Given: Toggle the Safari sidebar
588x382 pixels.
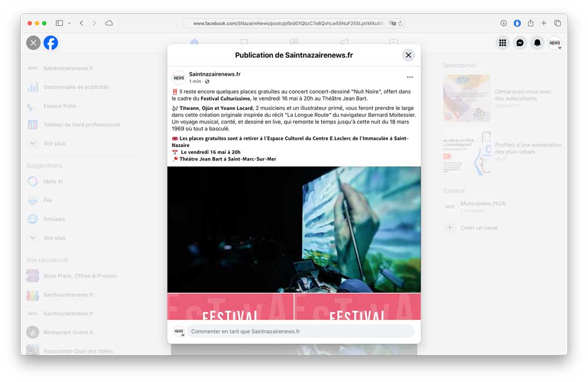Looking at the screenshot, I should 59,23.
